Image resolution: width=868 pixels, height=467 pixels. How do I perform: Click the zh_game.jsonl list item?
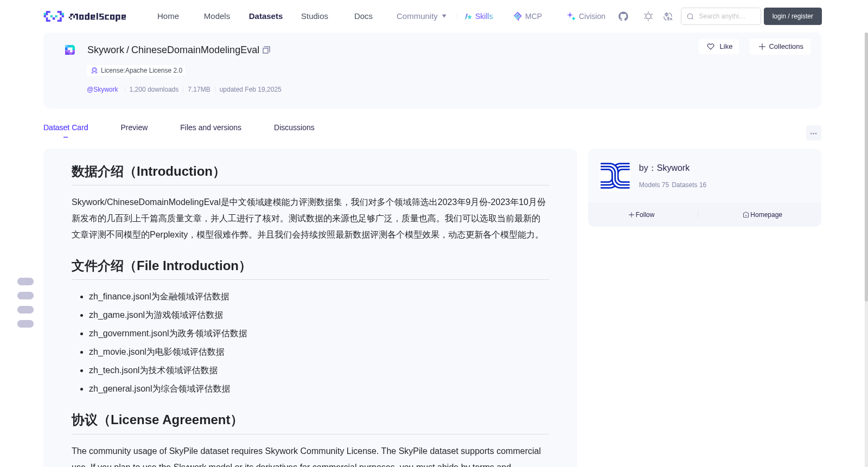pos(156,315)
